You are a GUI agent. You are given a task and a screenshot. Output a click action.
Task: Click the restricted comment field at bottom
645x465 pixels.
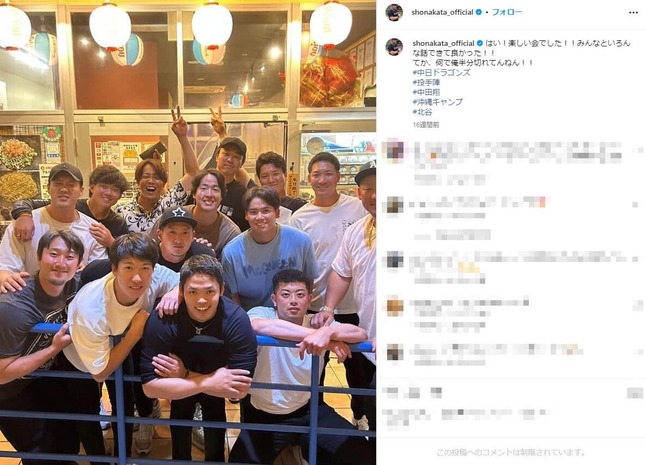click(x=510, y=452)
